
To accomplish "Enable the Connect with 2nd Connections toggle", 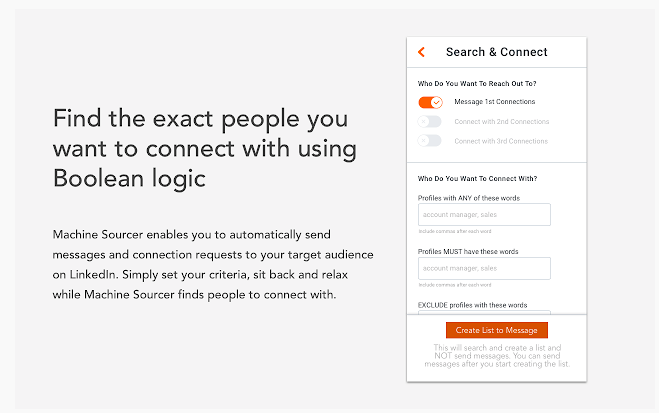I will point(430,122).
